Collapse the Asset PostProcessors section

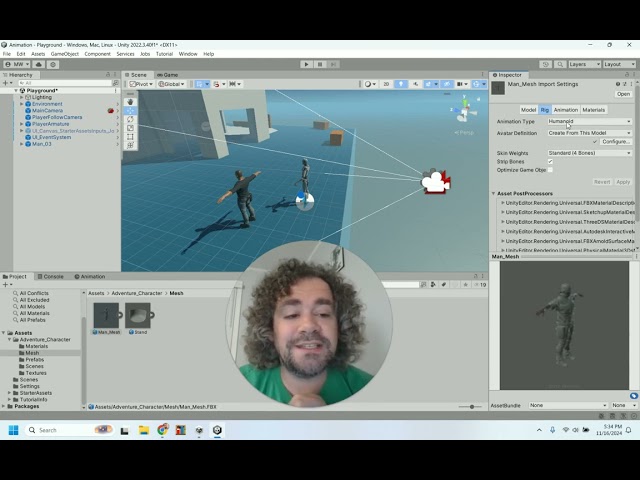click(493, 193)
